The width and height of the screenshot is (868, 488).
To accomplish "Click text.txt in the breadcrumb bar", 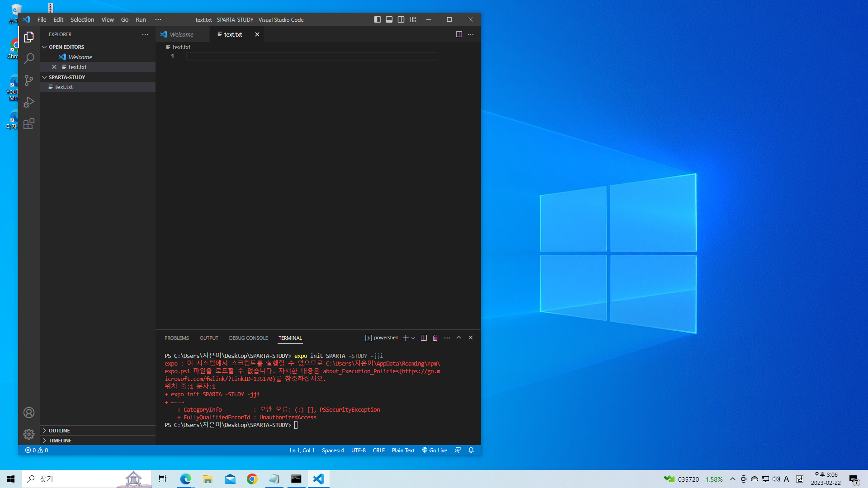I will [178, 47].
